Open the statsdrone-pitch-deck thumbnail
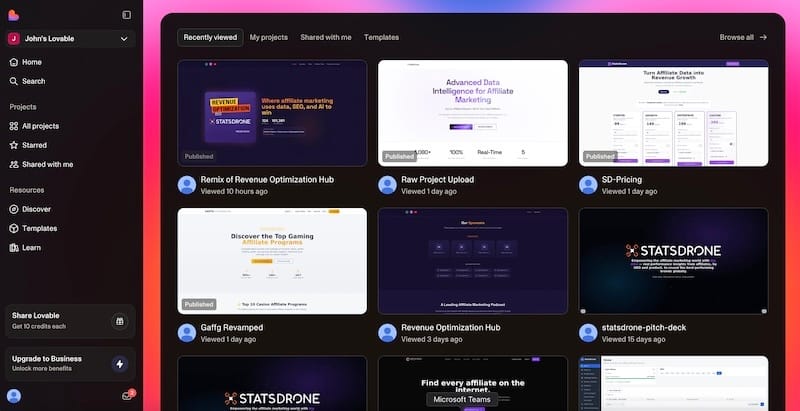Screen dimensions: 800x411 [x=673, y=261]
